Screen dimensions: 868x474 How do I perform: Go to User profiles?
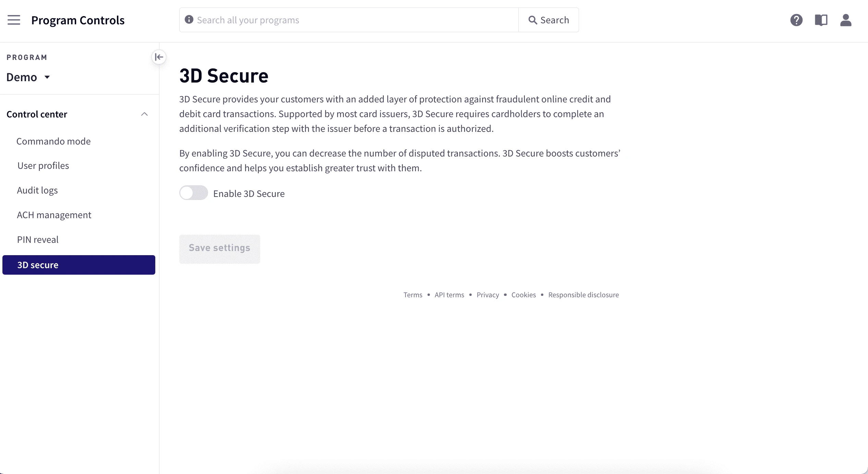[x=43, y=166]
